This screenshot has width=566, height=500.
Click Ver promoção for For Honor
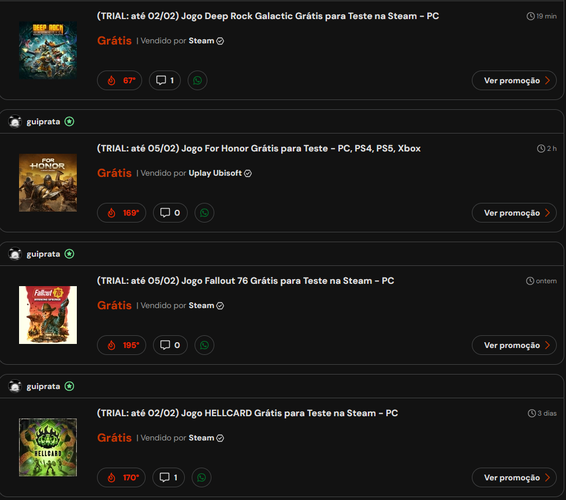tap(514, 213)
